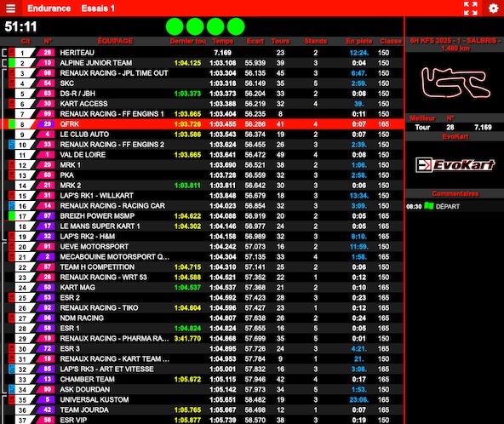Click the EvoKart heading link
The height and width of the screenshot is (424, 504).
[455, 136]
